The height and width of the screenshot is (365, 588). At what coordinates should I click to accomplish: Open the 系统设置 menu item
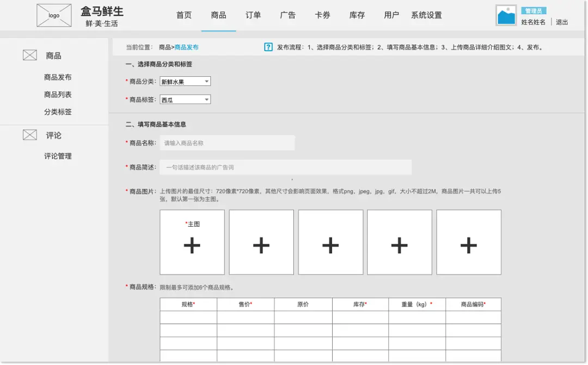point(427,15)
